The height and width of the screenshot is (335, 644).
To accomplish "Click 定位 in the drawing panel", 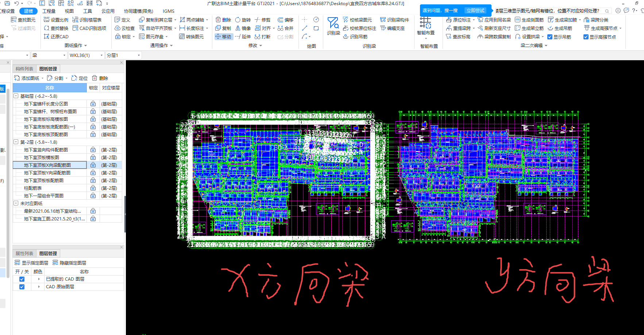I will 80,78.
